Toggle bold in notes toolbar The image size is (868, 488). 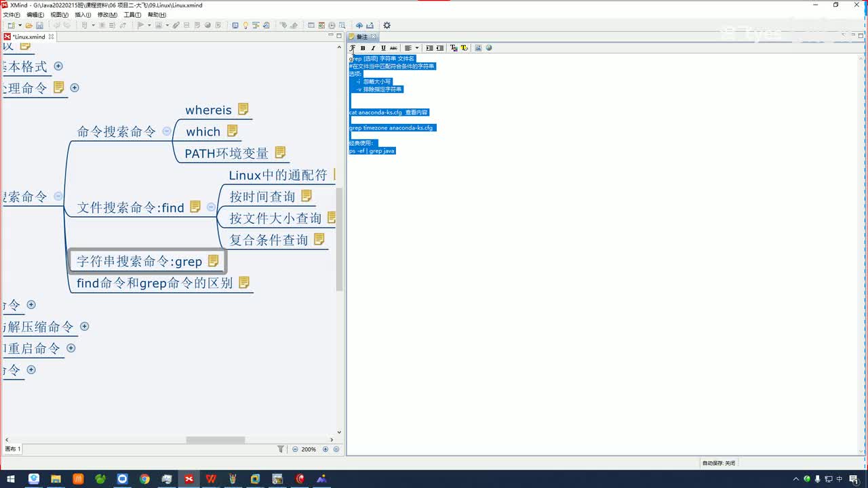tap(363, 48)
